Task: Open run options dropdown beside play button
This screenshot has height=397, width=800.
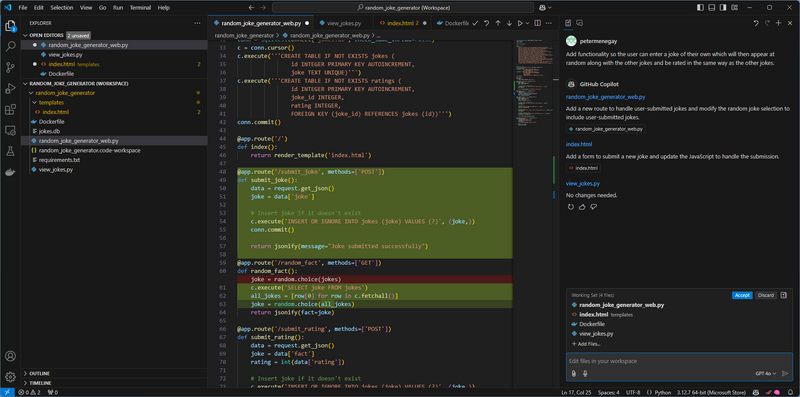Action: [528, 23]
